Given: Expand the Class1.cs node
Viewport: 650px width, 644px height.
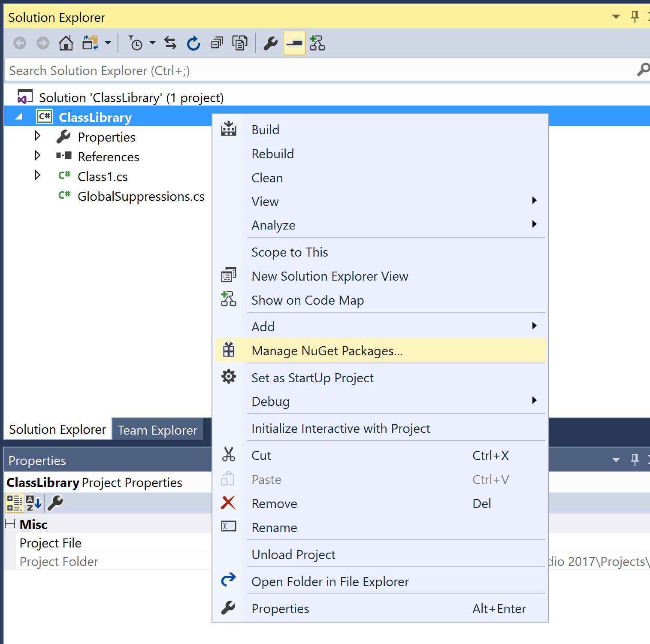Looking at the screenshot, I should pyautogui.click(x=38, y=175).
